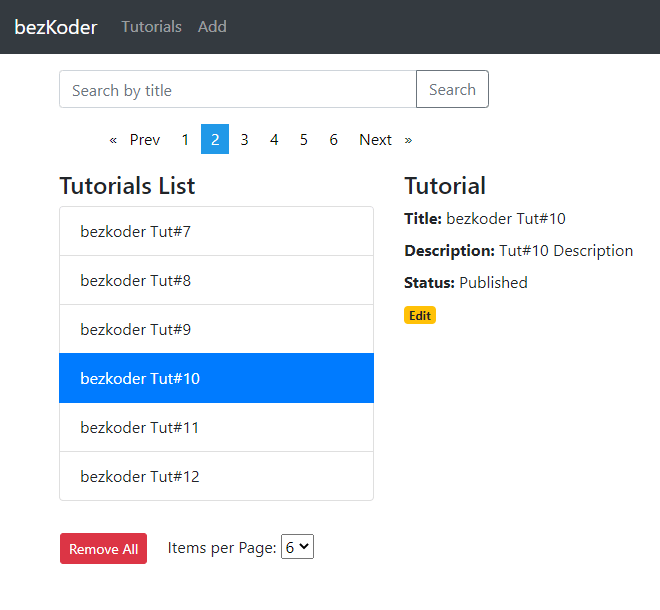The height and width of the screenshot is (610, 660).
Task: Select page 3 in pagination
Action: [x=245, y=139]
